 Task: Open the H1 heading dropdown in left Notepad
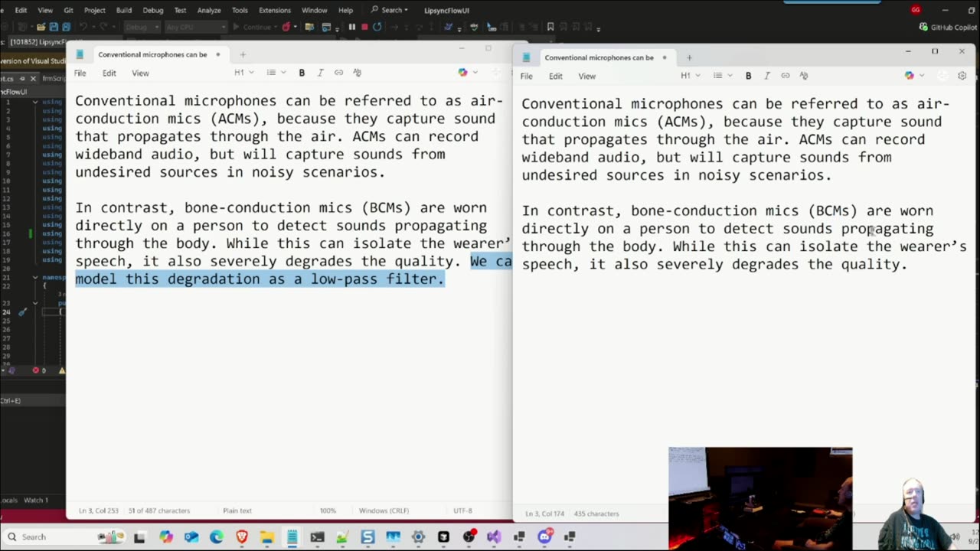pyautogui.click(x=244, y=73)
